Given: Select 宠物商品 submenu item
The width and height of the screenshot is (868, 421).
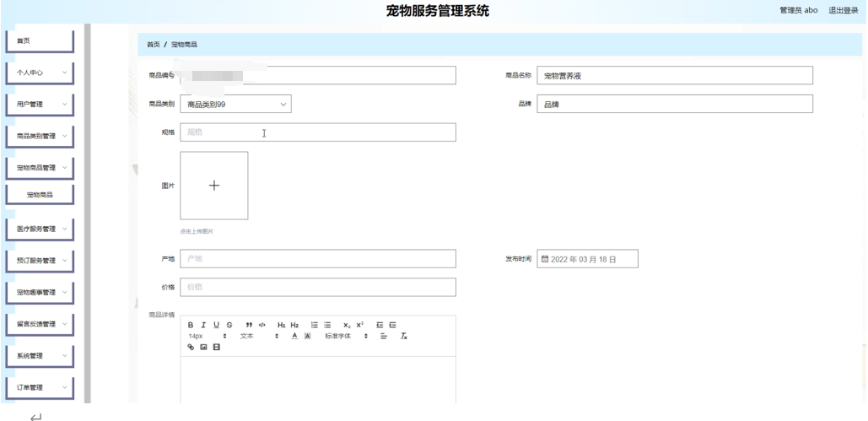Looking at the screenshot, I should tap(40, 195).
